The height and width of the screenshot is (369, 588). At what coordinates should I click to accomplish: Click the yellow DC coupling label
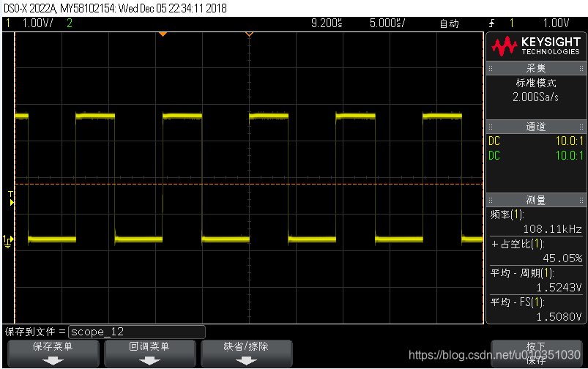pyautogui.click(x=494, y=141)
